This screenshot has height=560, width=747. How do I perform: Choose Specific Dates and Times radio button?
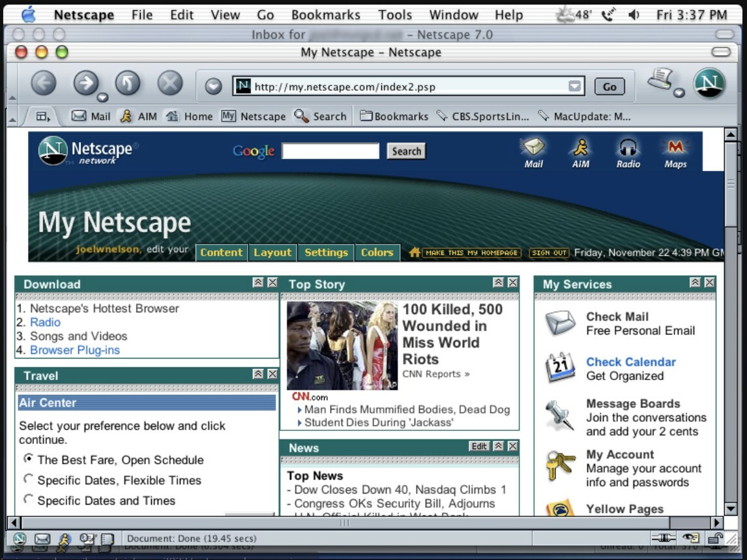pyautogui.click(x=28, y=499)
